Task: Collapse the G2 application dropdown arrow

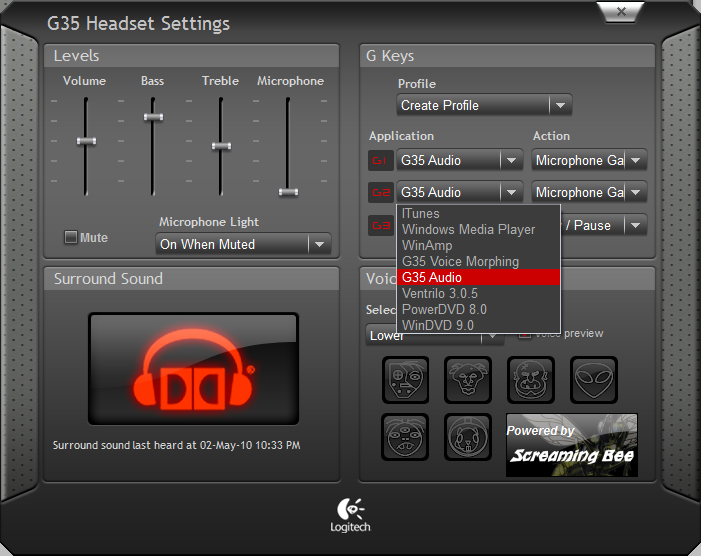Action: pos(511,193)
